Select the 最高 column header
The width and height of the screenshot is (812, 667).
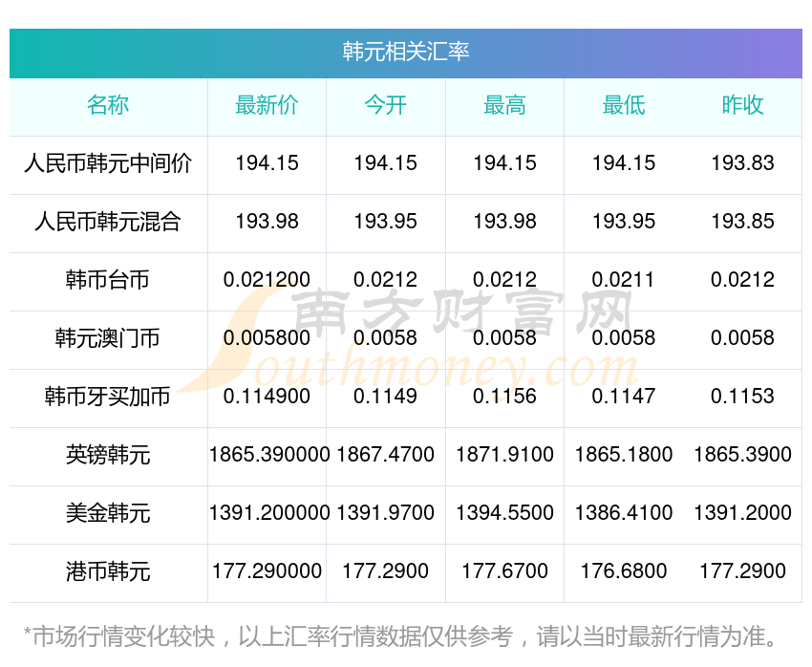pos(504,105)
